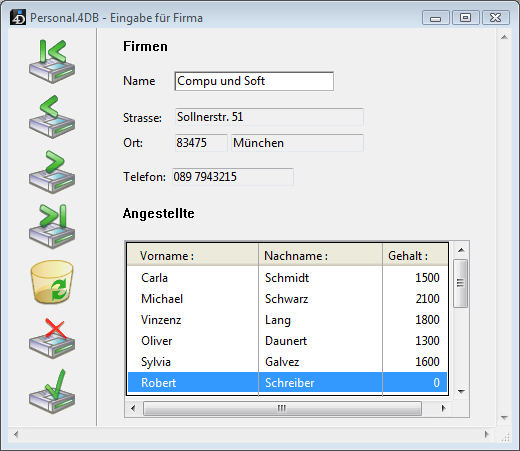This screenshot has height=451, width=520.
Task: Select the postal code field 83475
Action: pos(201,143)
